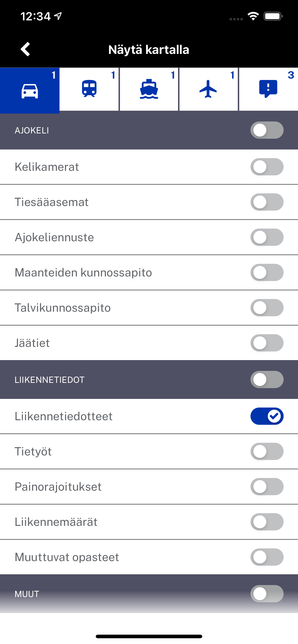Screen dimensions: 298x644
Task: Toggle all AJOKELI section layers
Action: tap(267, 130)
